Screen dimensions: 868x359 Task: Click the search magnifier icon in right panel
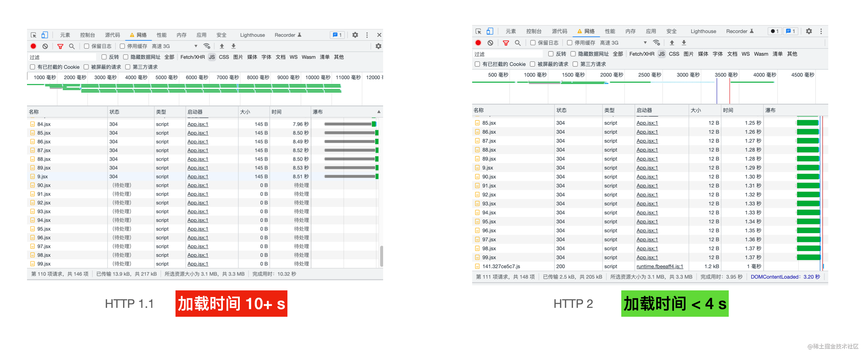518,43
